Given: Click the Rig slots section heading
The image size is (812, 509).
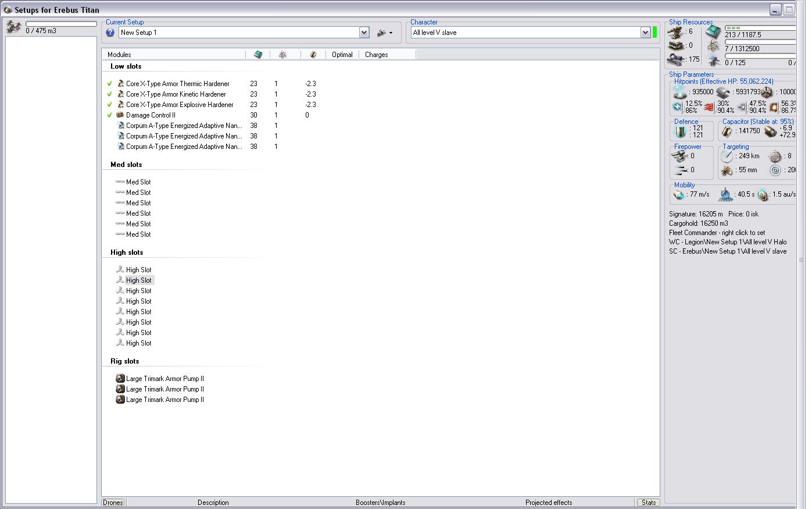Looking at the screenshot, I should (125, 361).
